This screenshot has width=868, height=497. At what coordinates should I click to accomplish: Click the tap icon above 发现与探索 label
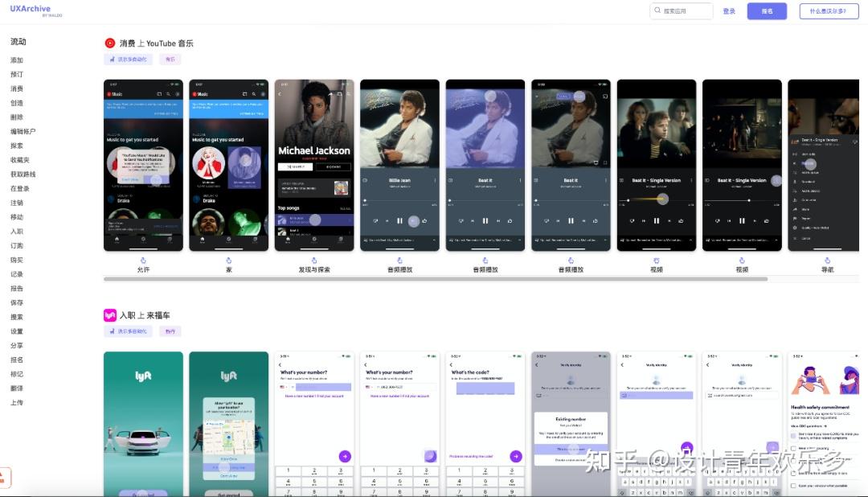click(x=314, y=261)
